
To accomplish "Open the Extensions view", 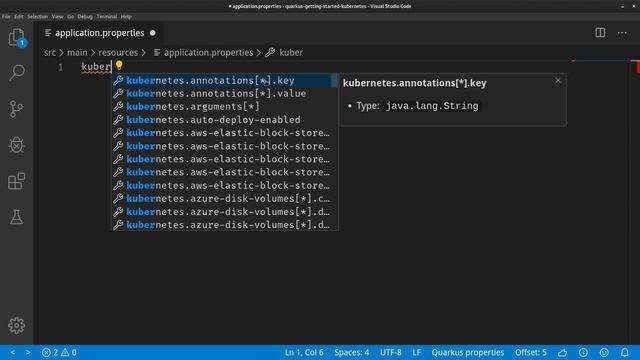I will tap(16, 181).
